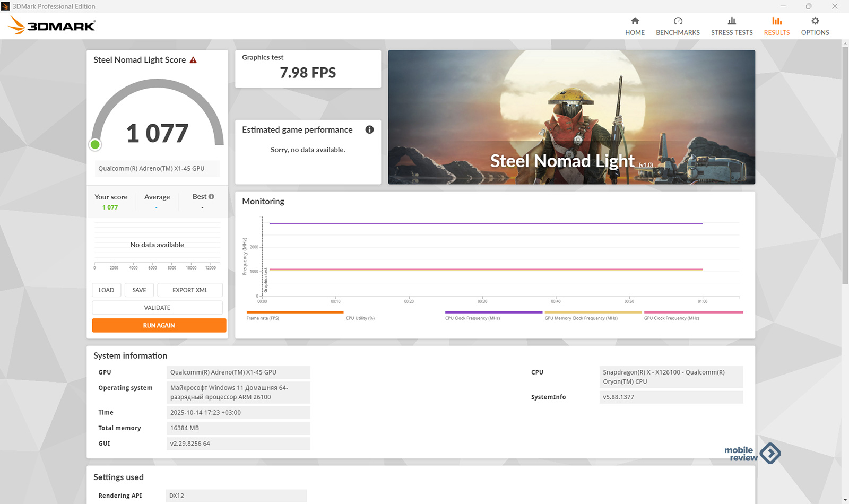Click the info icon beside Best
Image resolution: width=849 pixels, height=504 pixels.
211,197
